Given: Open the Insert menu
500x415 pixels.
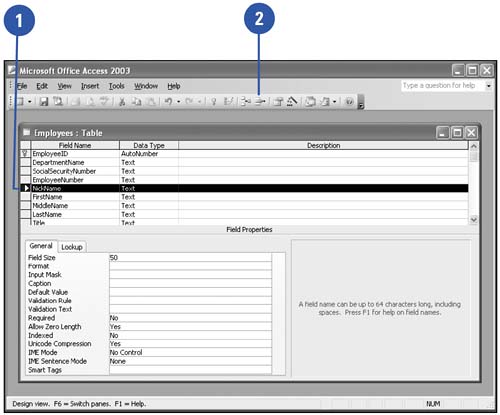Looking at the screenshot, I should click(90, 86).
